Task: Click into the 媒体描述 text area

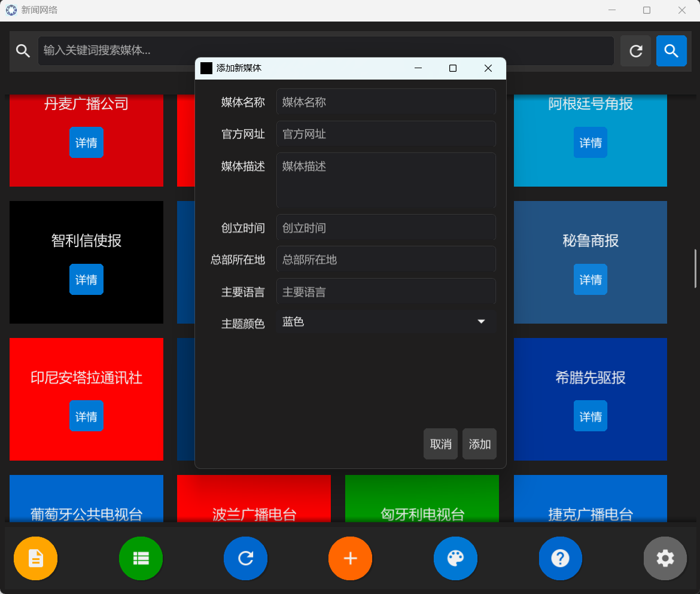Action: point(386,180)
